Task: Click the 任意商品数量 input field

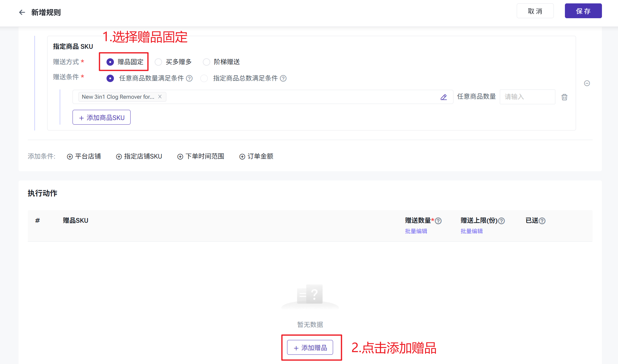Action: coord(527,97)
